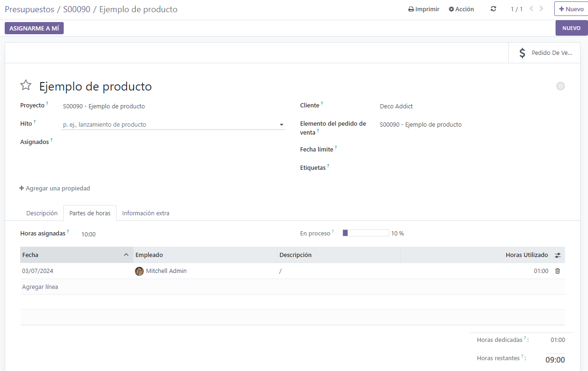
Task: Click the plus to add a property
Action: coord(22,188)
